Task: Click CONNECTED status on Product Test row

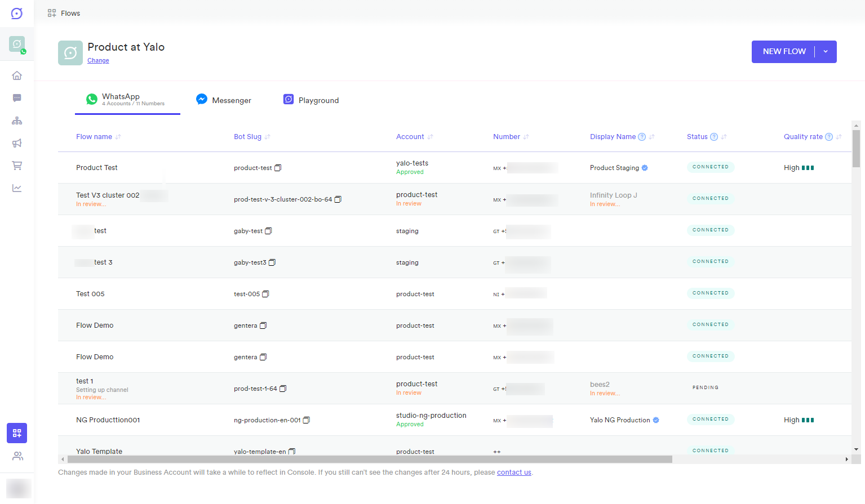Action: tap(711, 167)
